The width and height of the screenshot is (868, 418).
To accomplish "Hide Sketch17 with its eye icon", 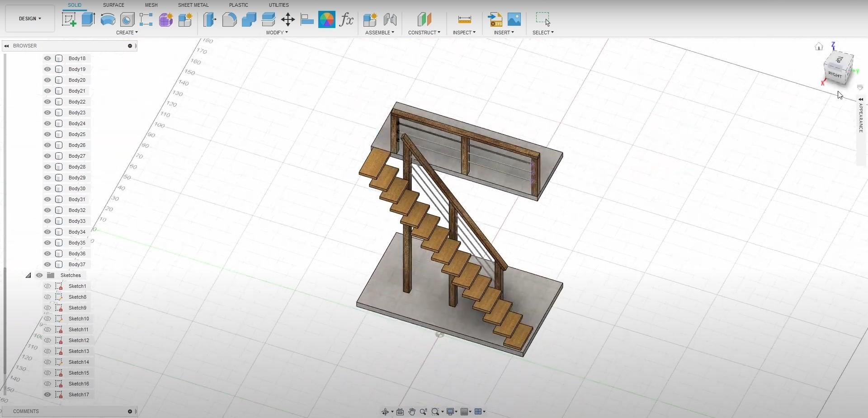I will click(x=47, y=395).
